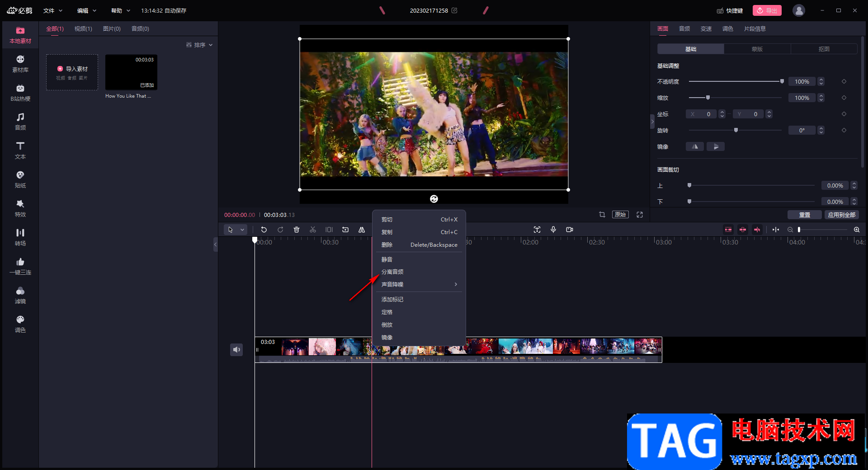The height and width of the screenshot is (470, 868).
Task: Expand the selection tool dropdown arrow
Action: [242, 230]
